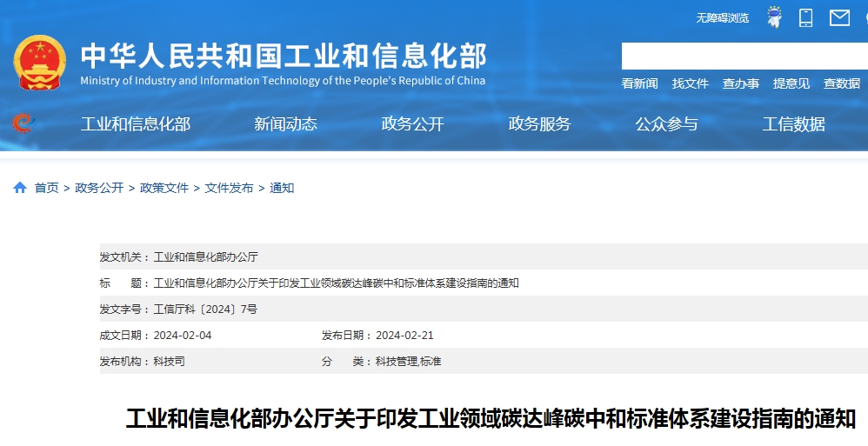Click the bold article headline
This screenshot has height=446, width=868.
[491, 419]
